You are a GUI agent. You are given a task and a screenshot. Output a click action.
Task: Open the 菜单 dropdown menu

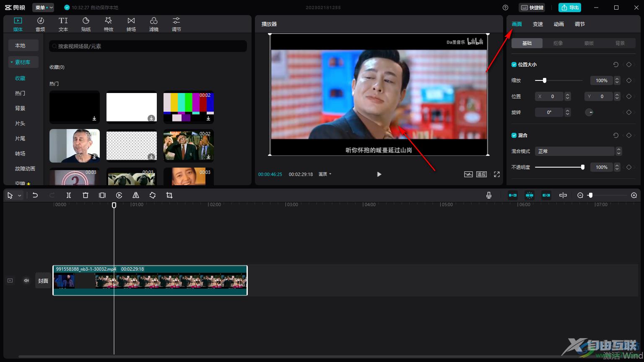(x=43, y=8)
